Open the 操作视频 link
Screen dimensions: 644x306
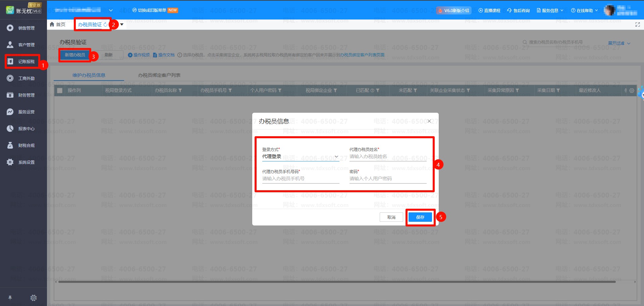[x=139, y=55]
